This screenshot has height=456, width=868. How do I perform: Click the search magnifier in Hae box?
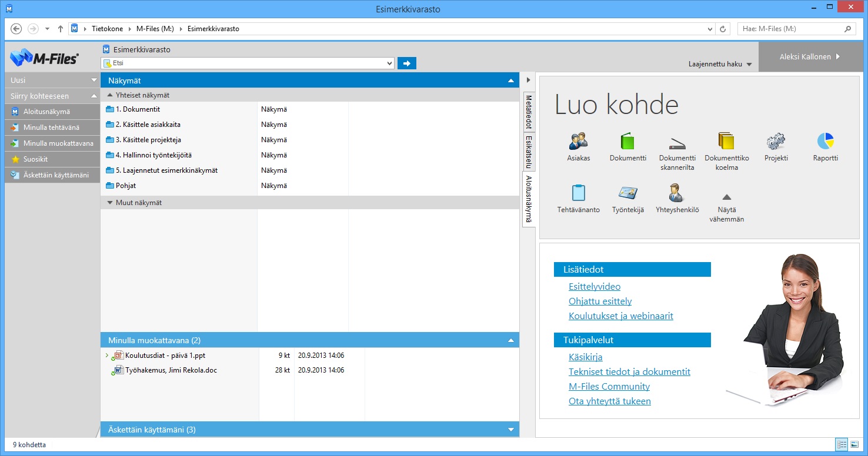(x=847, y=29)
